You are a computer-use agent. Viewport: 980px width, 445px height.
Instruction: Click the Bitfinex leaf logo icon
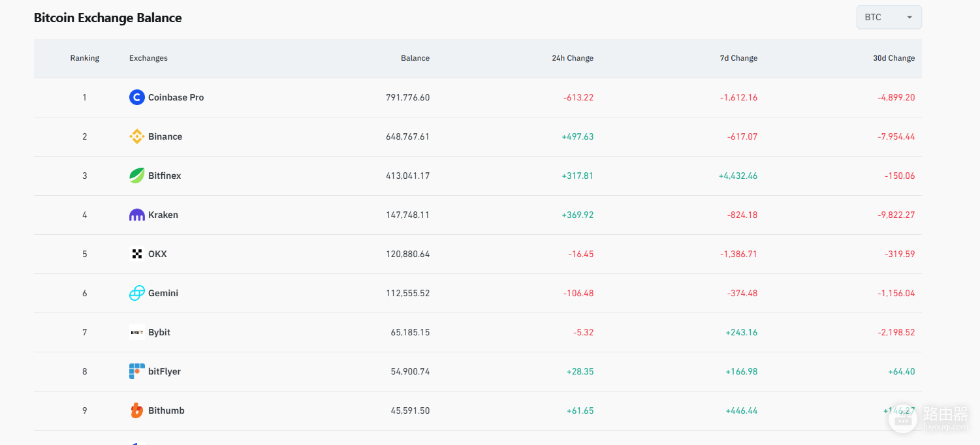coord(136,176)
